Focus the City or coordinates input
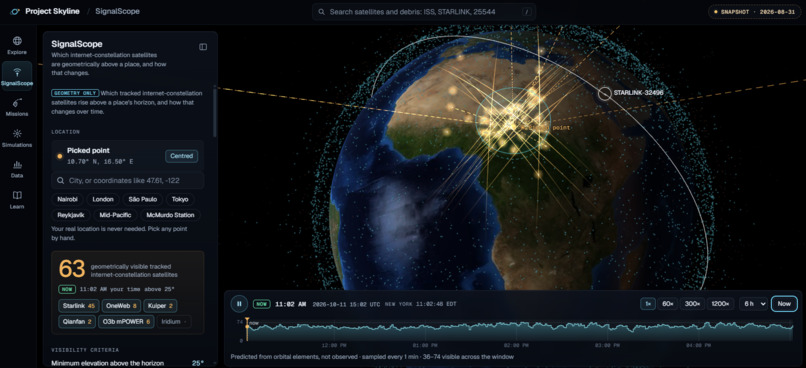The height and width of the screenshot is (368, 806). [x=127, y=180]
